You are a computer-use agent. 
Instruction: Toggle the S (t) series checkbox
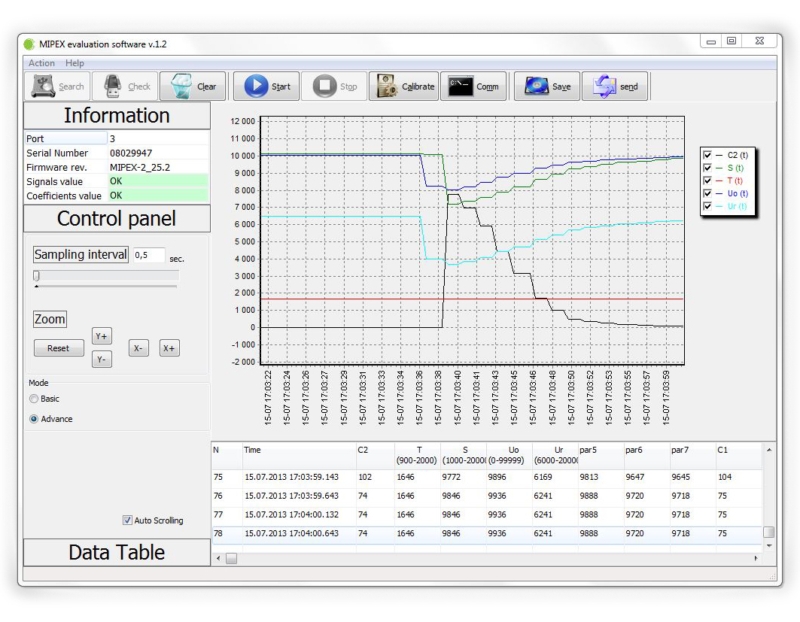click(707, 168)
